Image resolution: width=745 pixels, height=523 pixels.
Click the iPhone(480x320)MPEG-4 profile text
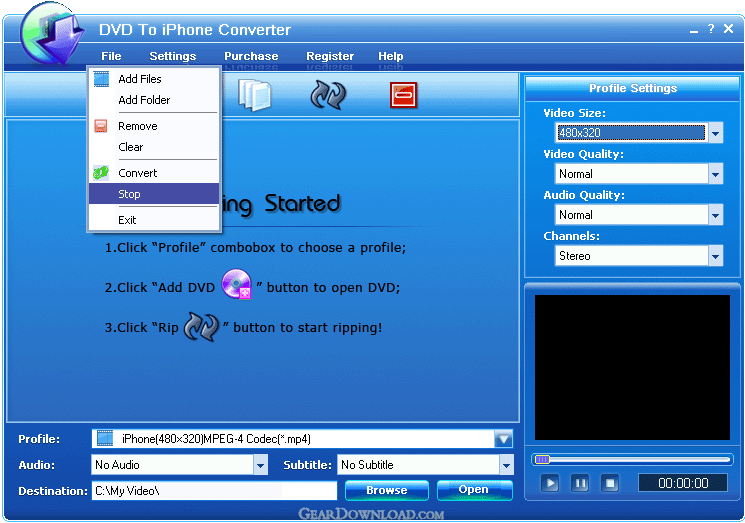click(216, 438)
